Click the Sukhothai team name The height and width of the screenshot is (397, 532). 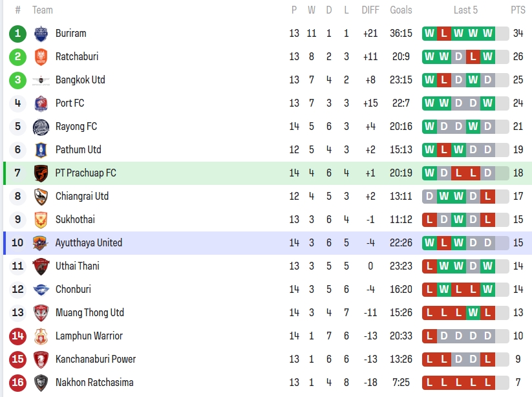(x=75, y=220)
